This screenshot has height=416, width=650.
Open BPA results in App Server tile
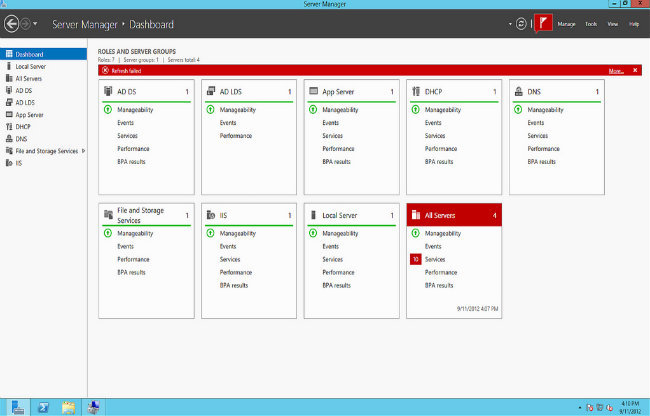pos(336,161)
